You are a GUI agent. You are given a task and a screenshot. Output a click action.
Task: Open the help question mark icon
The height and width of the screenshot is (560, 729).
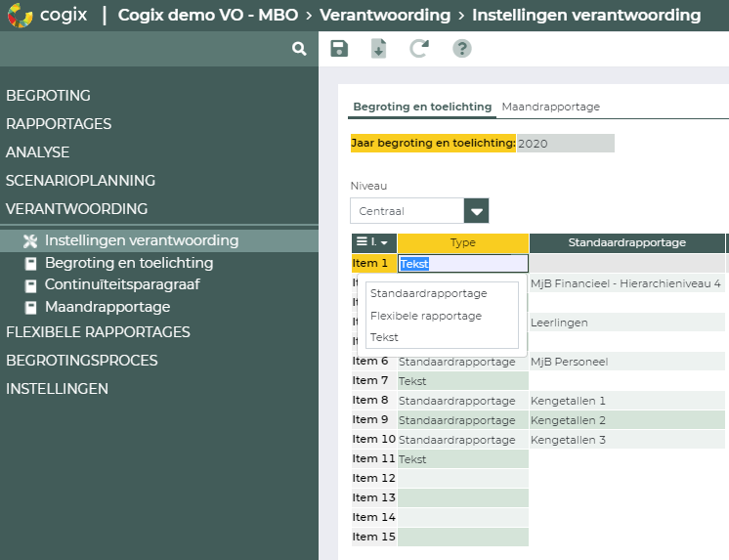click(461, 48)
